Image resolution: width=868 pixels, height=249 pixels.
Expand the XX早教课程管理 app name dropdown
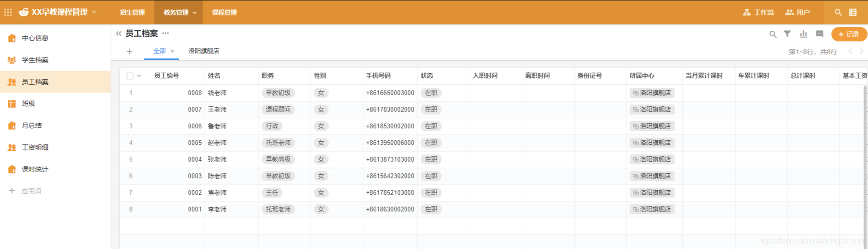94,12
